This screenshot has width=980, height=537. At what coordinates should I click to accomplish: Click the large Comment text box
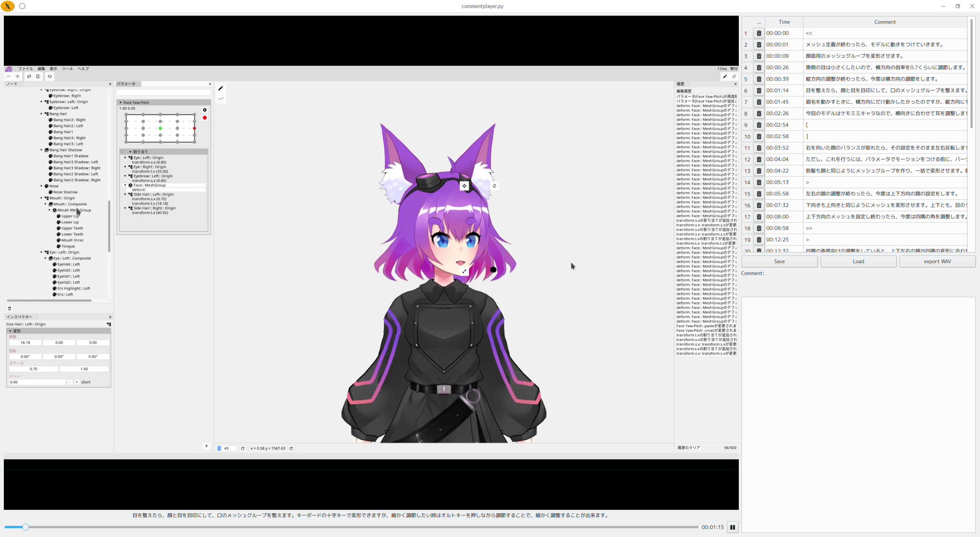point(858,414)
